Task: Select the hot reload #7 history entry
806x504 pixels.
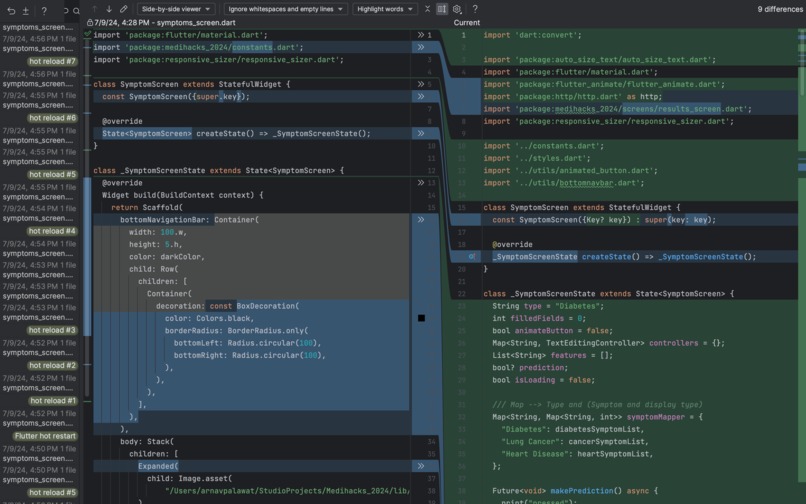Action: click(52, 61)
